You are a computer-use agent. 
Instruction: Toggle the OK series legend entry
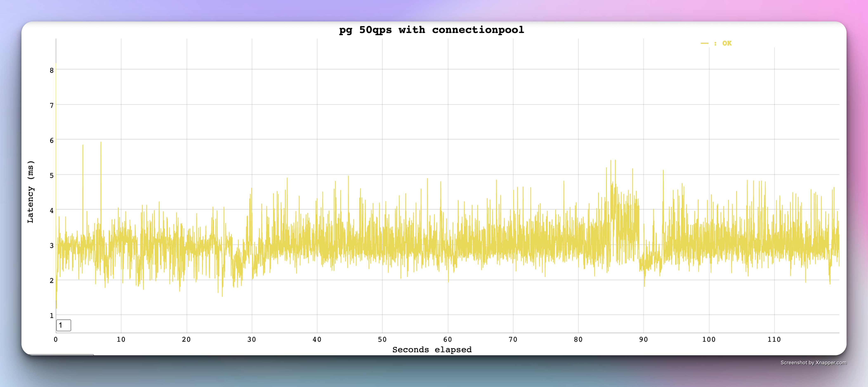(716, 43)
